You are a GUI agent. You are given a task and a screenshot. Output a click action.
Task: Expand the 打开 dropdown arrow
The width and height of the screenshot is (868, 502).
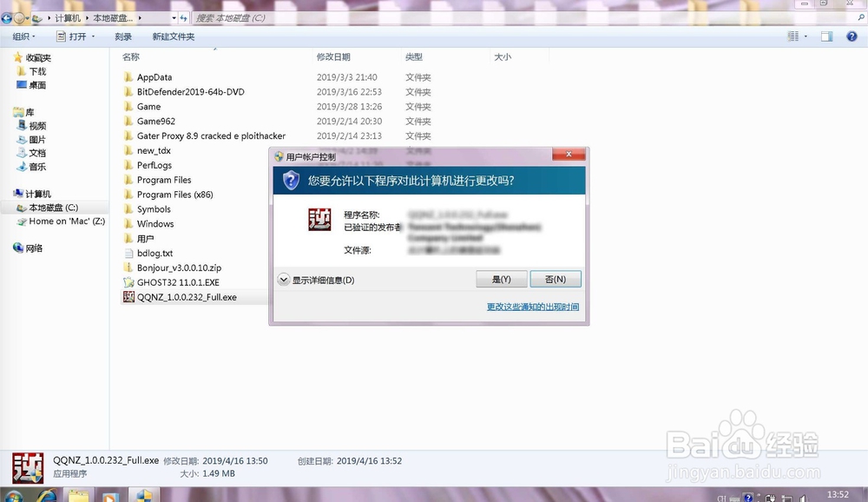[93, 36]
